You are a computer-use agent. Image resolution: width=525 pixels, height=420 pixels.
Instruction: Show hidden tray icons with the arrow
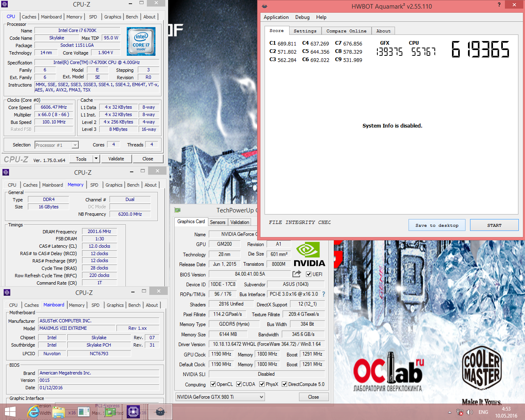tap(450, 412)
